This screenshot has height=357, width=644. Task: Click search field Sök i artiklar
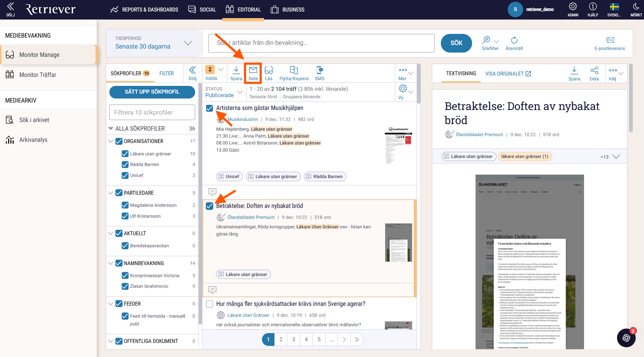click(x=321, y=43)
